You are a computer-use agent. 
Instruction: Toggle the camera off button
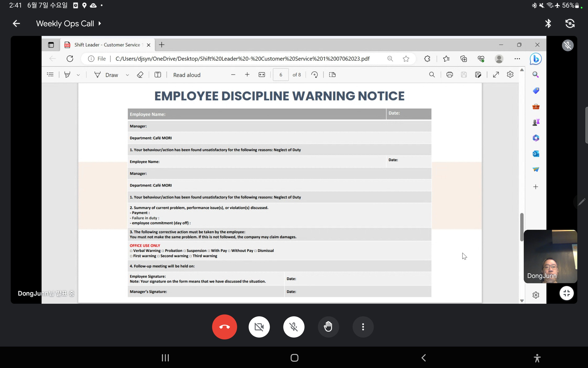pos(259,327)
